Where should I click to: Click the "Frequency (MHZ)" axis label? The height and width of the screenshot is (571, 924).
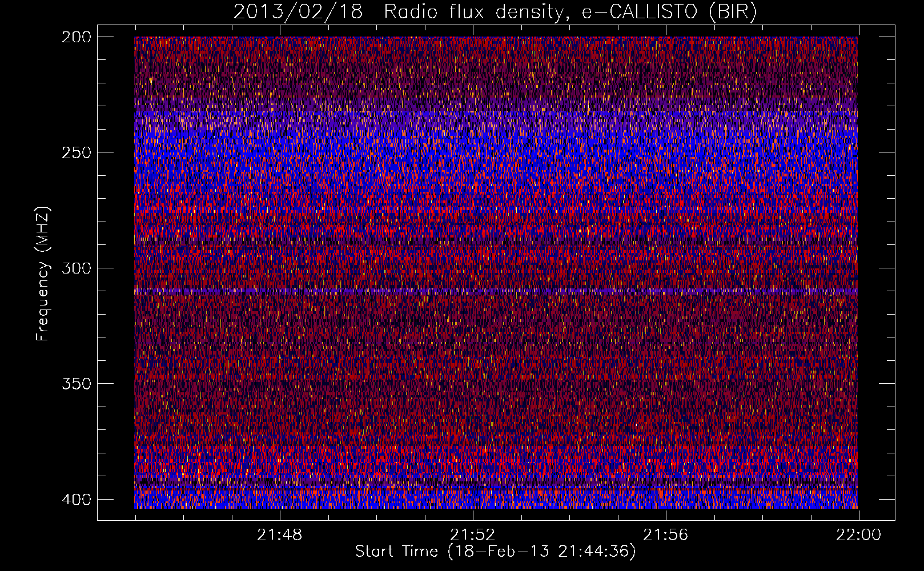pos(43,274)
